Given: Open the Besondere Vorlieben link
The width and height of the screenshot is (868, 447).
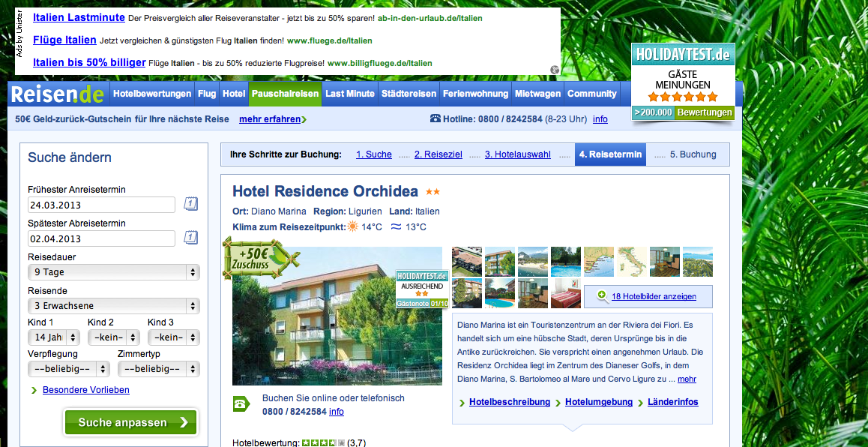Looking at the screenshot, I should pos(85,390).
